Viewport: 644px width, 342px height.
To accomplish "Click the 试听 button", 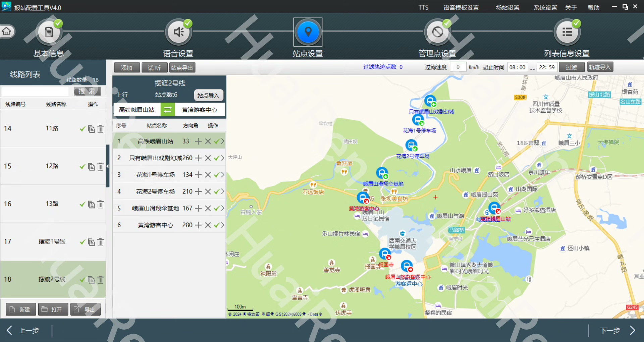I will tap(154, 68).
